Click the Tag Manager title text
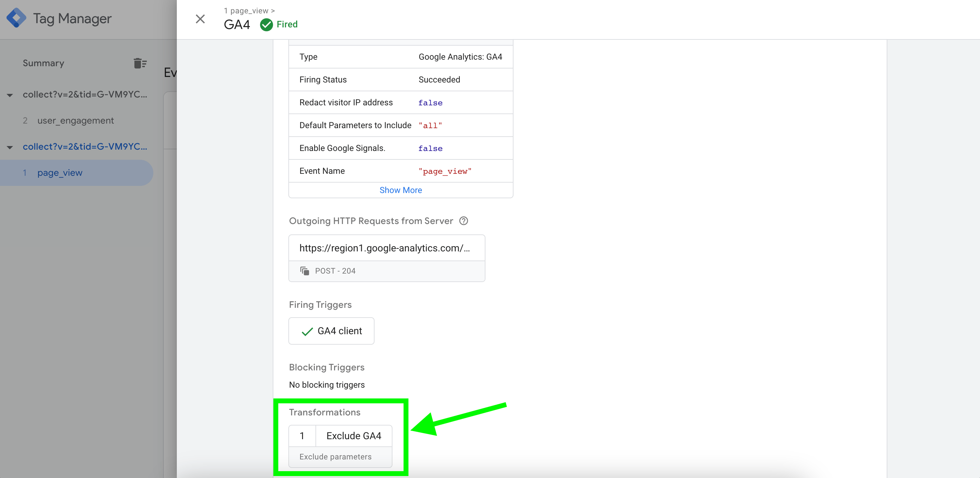Screen dimensions: 980x478 click(72, 18)
